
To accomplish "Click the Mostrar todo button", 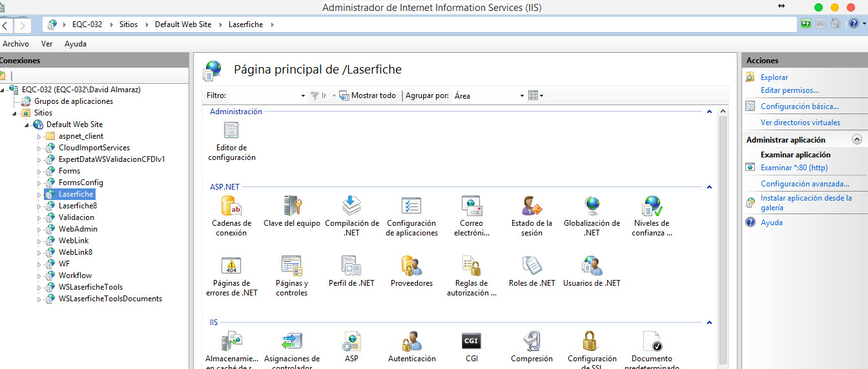I will click(367, 95).
